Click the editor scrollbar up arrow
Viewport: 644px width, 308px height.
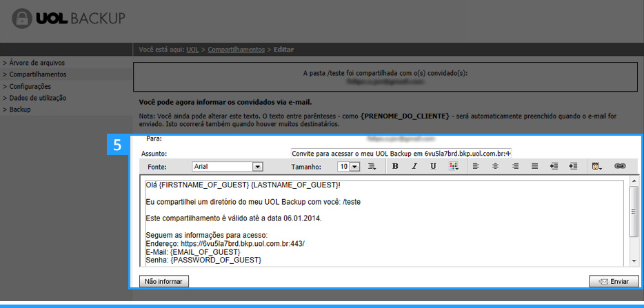[634, 181]
